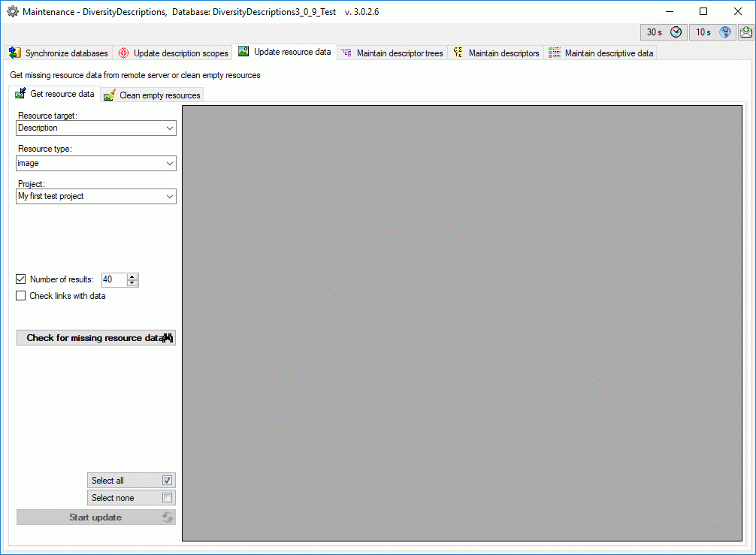Viewport: 756px width, 555px height.
Task: Click the 10 s web timeout globe icon
Action: 724,32
